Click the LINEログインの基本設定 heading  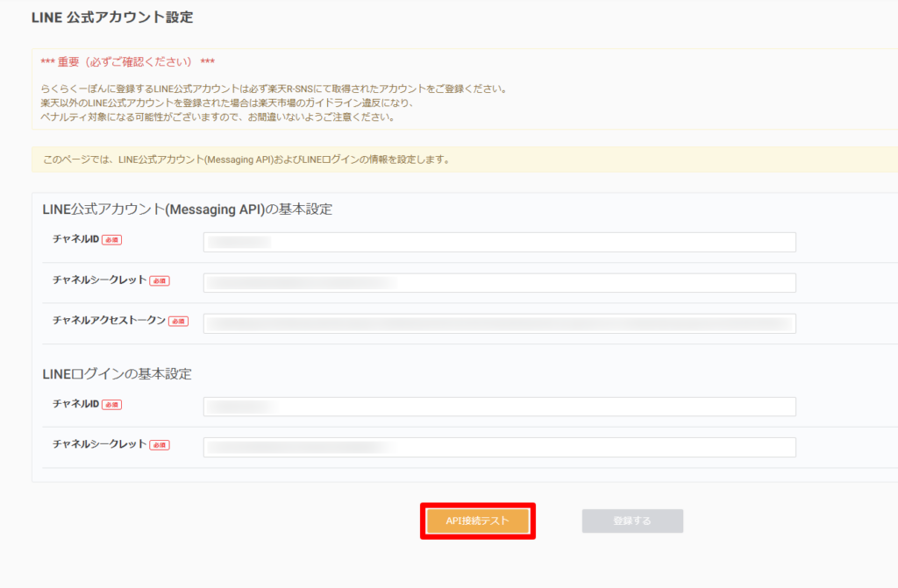[117, 374]
